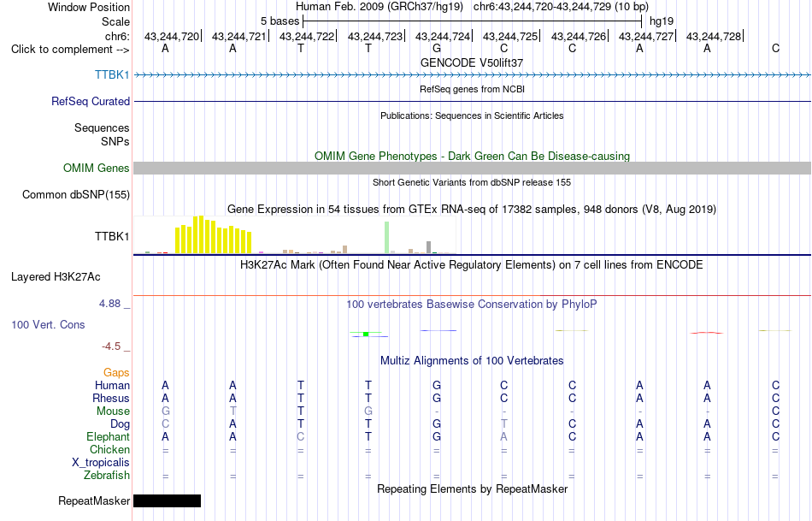Viewport: 812px width, 521px height.
Task: Click the H3K27Ac Mark track title
Action: pos(472,265)
